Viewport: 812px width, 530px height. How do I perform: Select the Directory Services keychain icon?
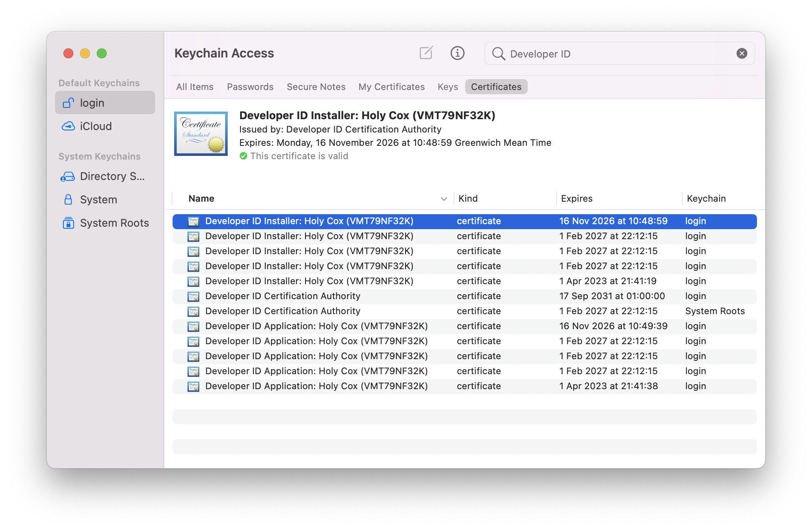click(68, 176)
